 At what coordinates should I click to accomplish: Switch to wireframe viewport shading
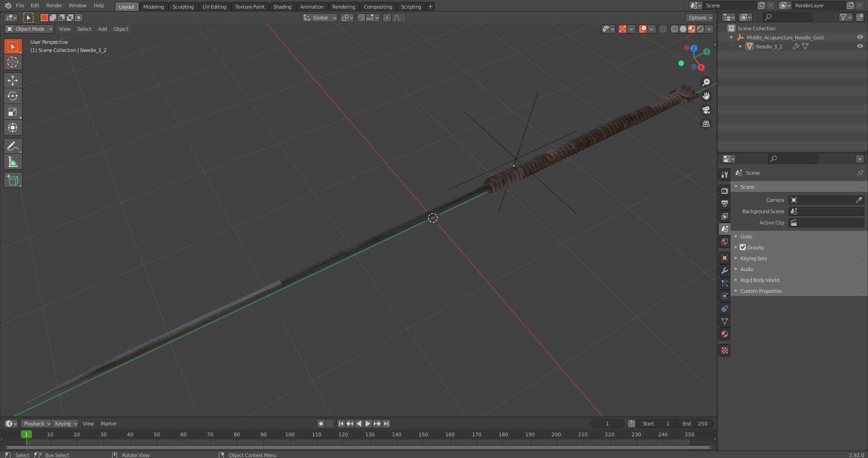click(x=675, y=29)
